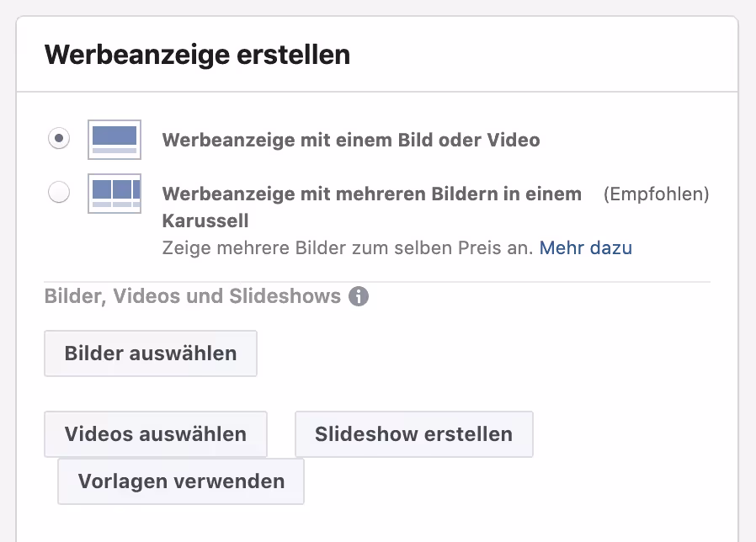
Task: Click 'Bilder, Videos und Slideshows' section label
Action: pyautogui.click(x=193, y=296)
